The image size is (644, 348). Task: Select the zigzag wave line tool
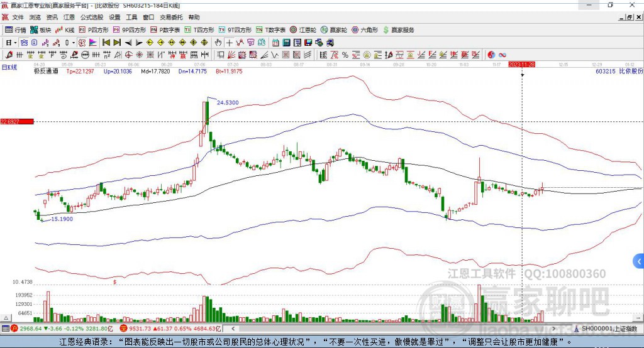275,55
